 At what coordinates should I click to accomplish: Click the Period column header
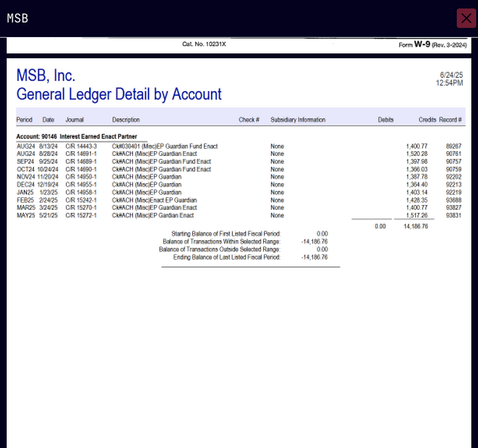24,120
